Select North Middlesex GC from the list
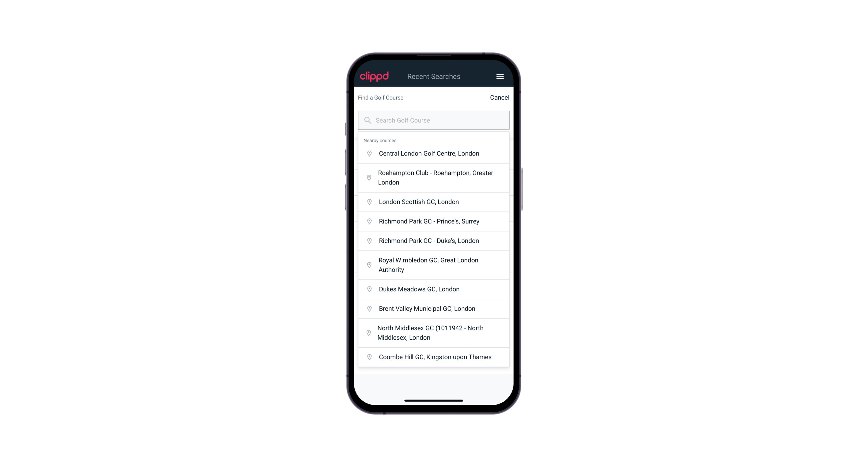 (434, 332)
